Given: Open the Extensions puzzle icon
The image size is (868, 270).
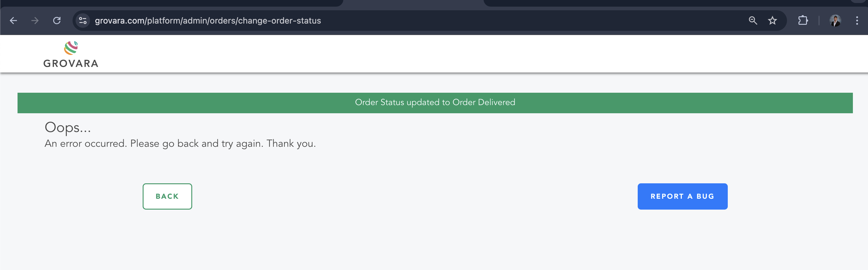Looking at the screenshot, I should (x=803, y=21).
